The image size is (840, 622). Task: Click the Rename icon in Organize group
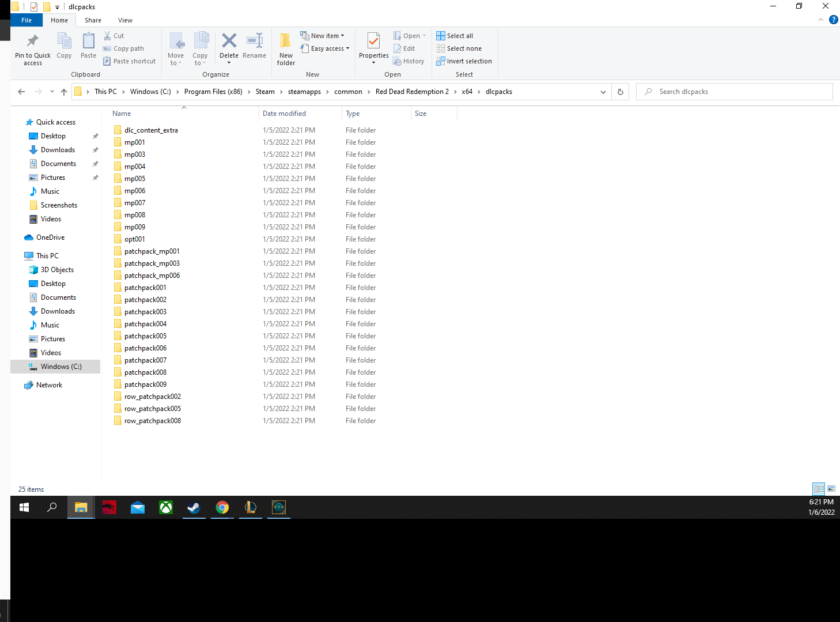pos(254,42)
